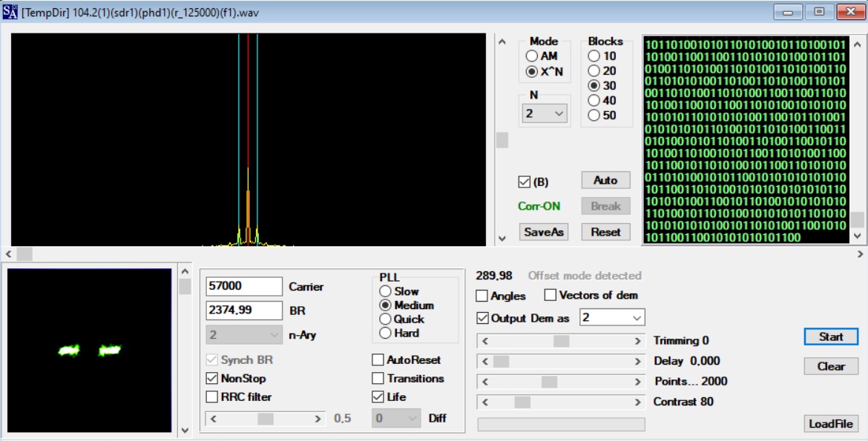Select AM mode radio button

click(x=531, y=56)
